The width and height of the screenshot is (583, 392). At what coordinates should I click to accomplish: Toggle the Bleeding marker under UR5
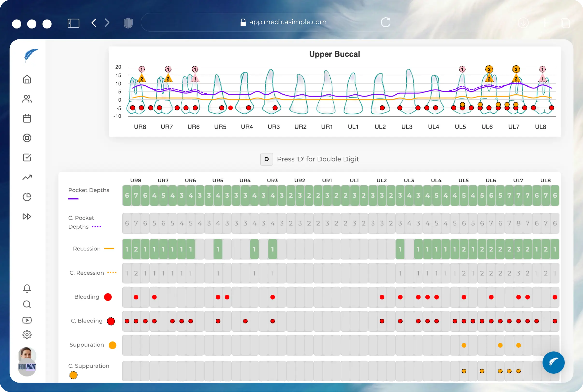[x=218, y=297]
